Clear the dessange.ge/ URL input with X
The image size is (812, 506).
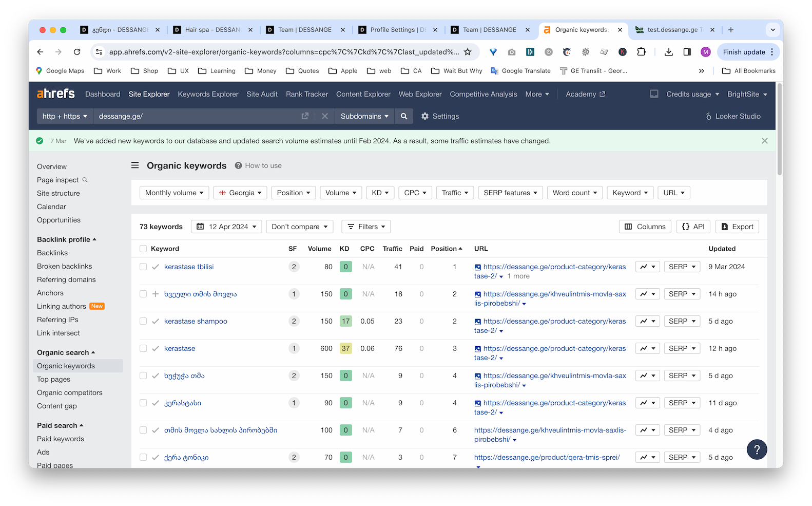324,116
